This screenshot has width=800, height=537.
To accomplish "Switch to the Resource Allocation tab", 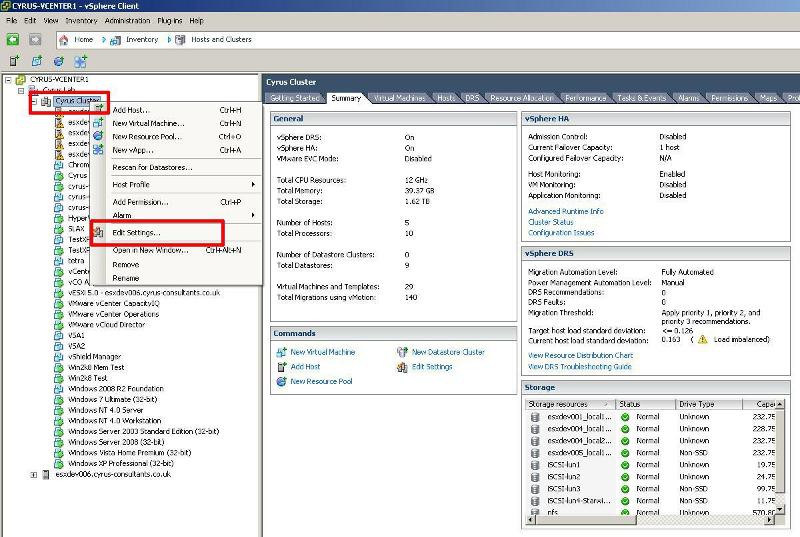I will point(521,98).
